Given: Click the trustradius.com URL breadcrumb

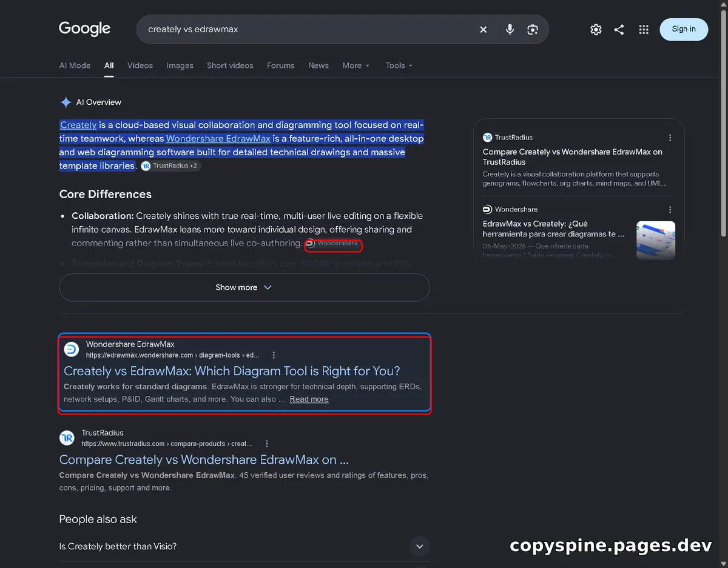Looking at the screenshot, I should pos(167,444).
